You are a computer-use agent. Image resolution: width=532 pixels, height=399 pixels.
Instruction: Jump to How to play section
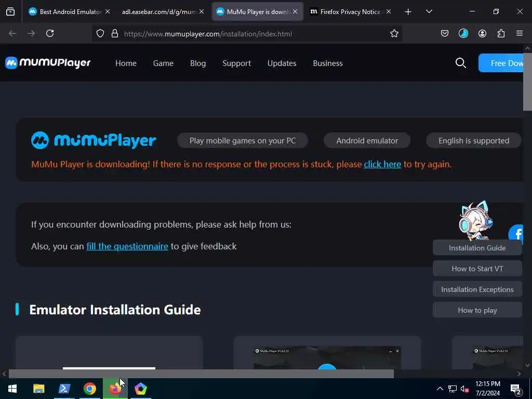point(477,310)
